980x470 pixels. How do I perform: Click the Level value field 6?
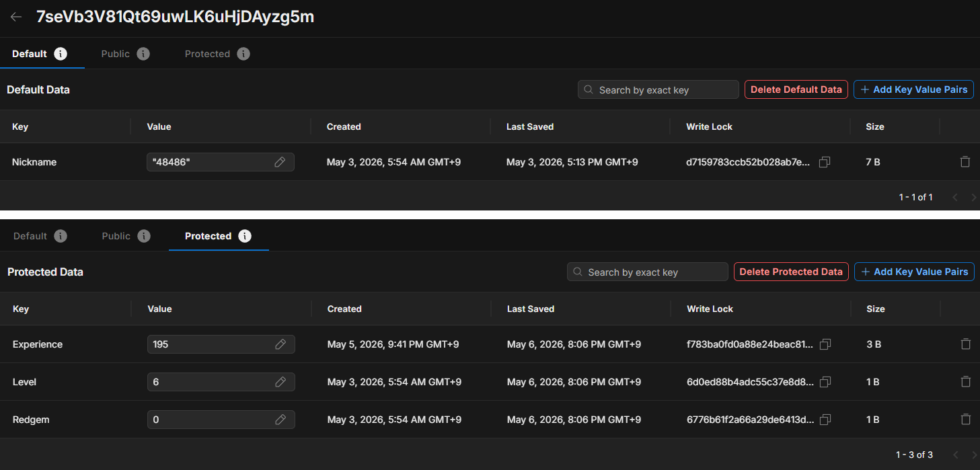(x=221, y=382)
